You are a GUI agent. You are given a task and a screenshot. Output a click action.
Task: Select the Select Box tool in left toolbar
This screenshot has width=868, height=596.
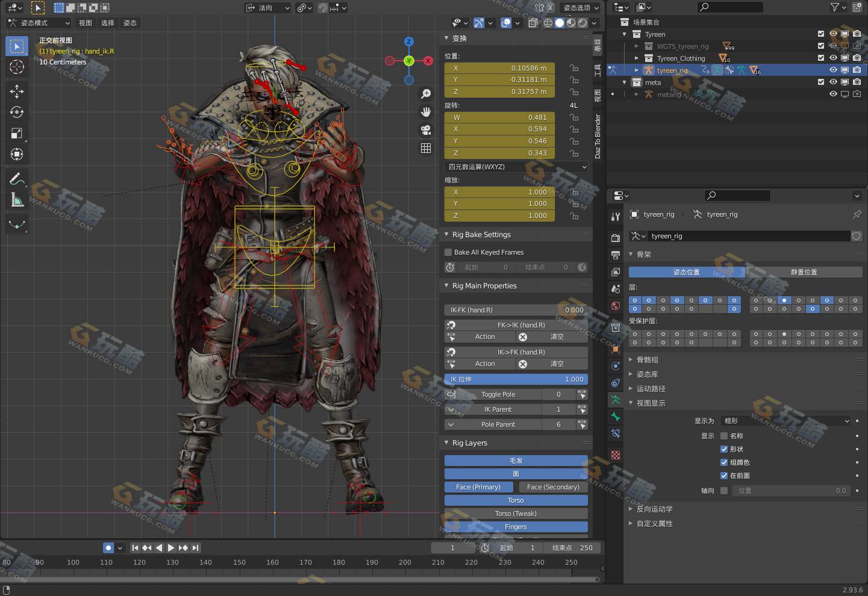(x=17, y=46)
